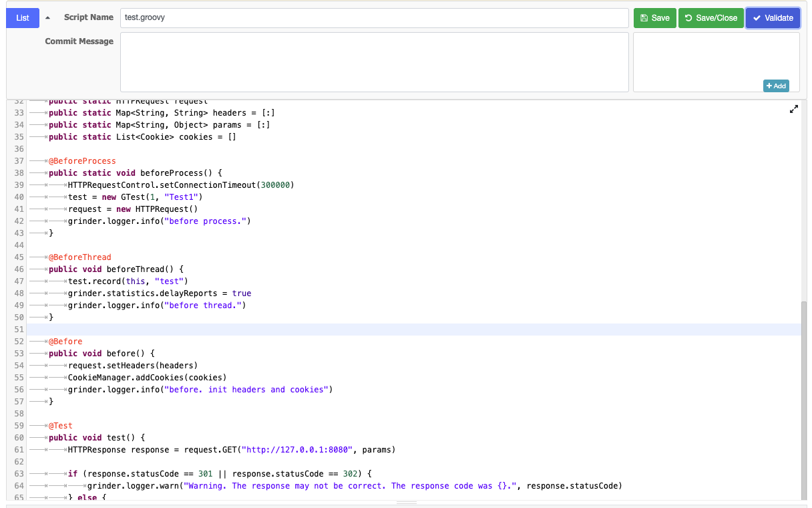
Task: Click the 300000 timeout value
Action: tap(274, 185)
